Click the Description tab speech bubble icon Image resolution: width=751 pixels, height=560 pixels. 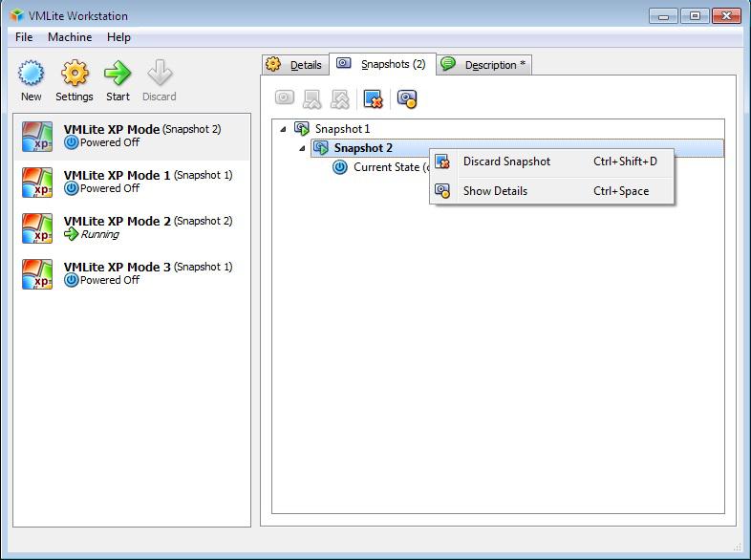[x=448, y=64]
